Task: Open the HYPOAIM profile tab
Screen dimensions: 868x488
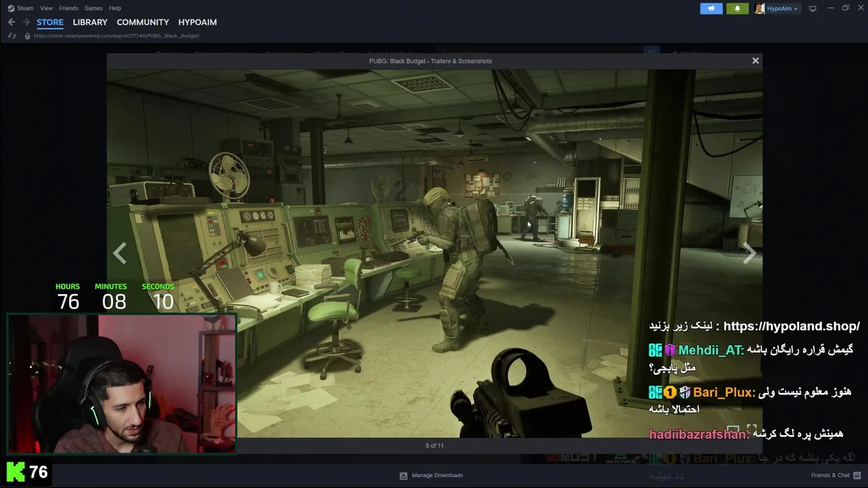Action: [197, 22]
